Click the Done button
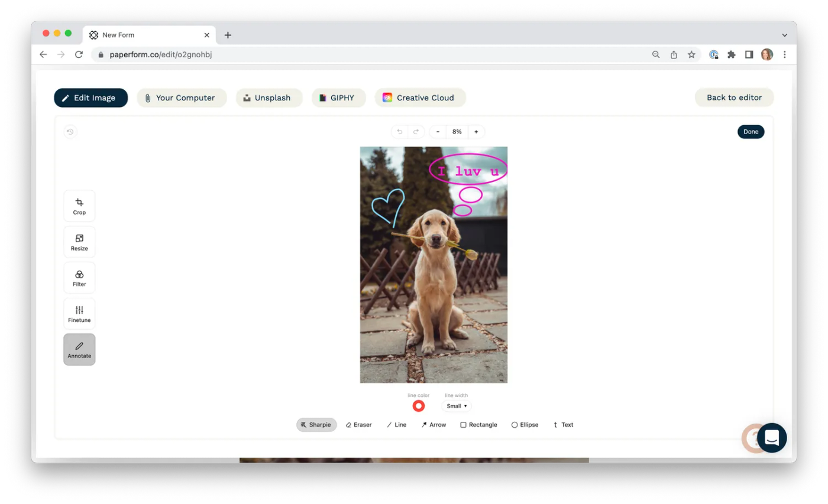Image resolution: width=828 pixels, height=504 pixels. (x=750, y=131)
